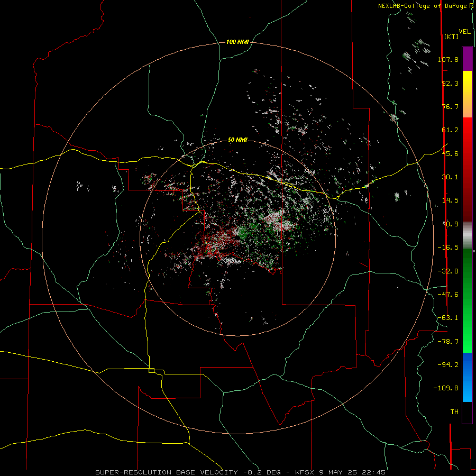Image resolution: width=476 pixels, height=476 pixels.
Task: Click the 92.3 velocity scale value
Action: (x=450, y=83)
